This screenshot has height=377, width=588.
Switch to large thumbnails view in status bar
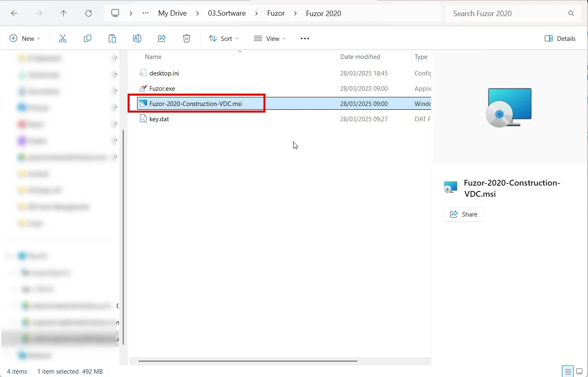(x=579, y=371)
